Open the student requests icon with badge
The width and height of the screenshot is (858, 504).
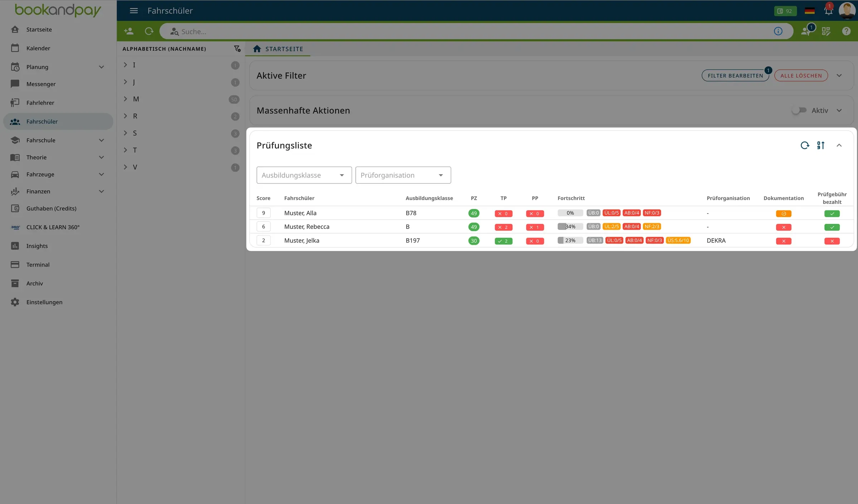(806, 31)
